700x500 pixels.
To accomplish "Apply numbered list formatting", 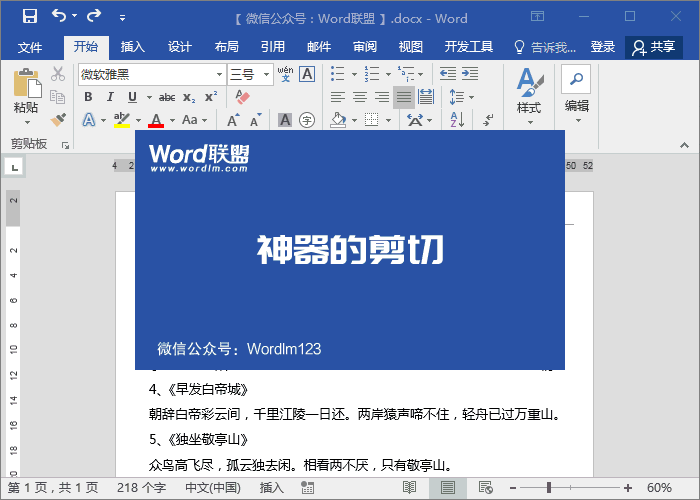I will click(x=371, y=74).
